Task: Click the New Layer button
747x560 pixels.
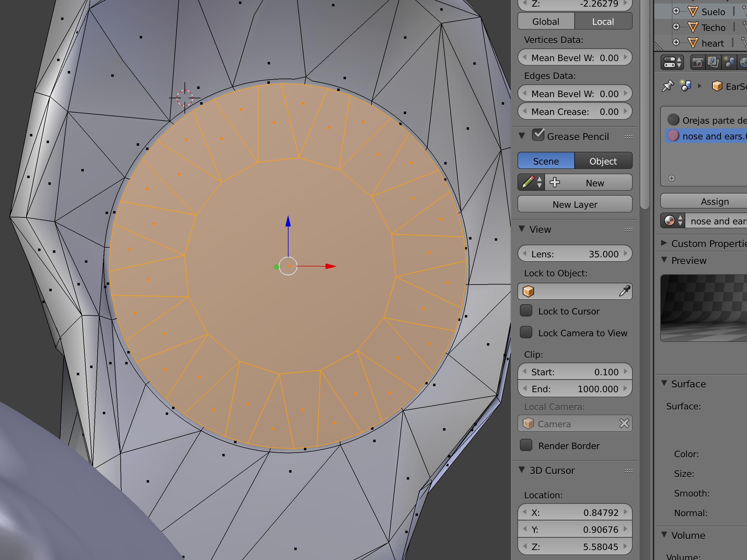Action: (x=575, y=204)
